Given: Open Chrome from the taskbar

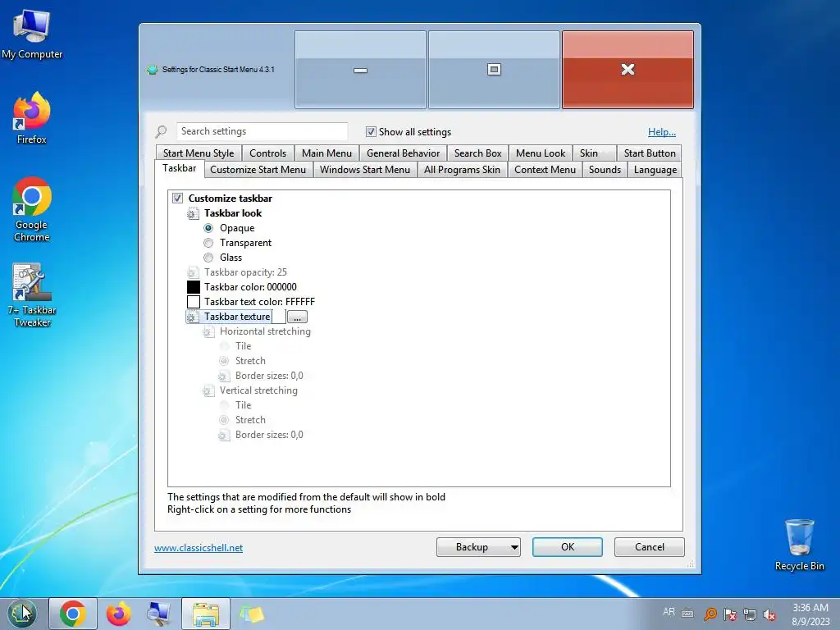Looking at the screenshot, I should pyautogui.click(x=73, y=614).
